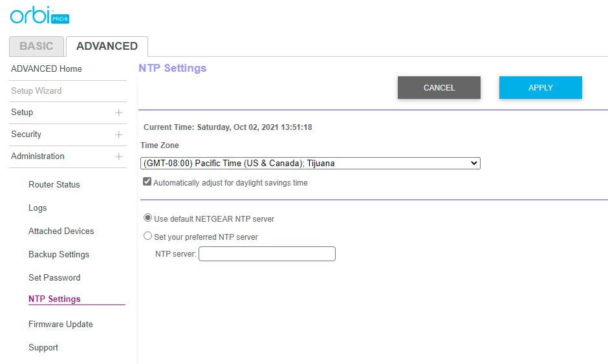Toggle automatic daylight savings adjustment checkbox
Viewport: 608px width, 364px height.
click(x=147, y=182)
